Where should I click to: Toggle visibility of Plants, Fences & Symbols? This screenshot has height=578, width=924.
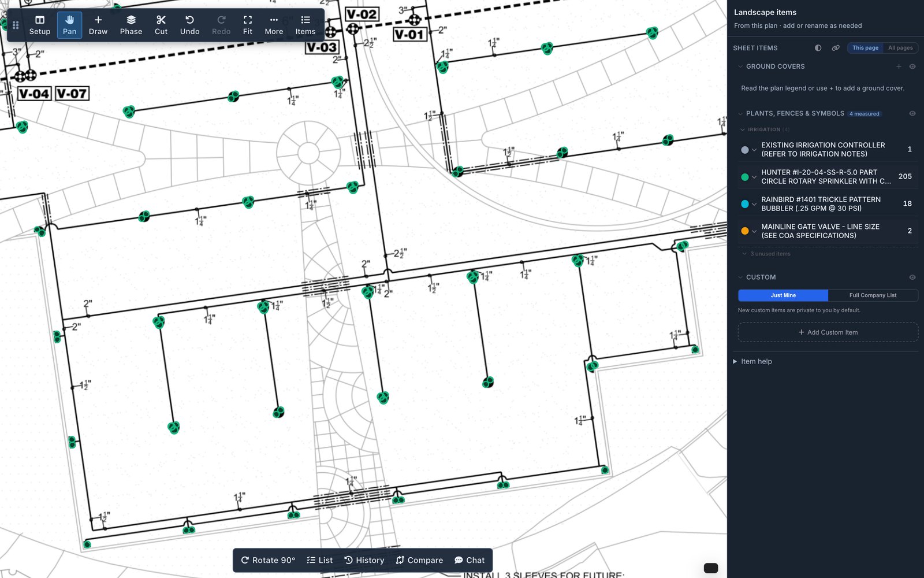tap(912, 113)
